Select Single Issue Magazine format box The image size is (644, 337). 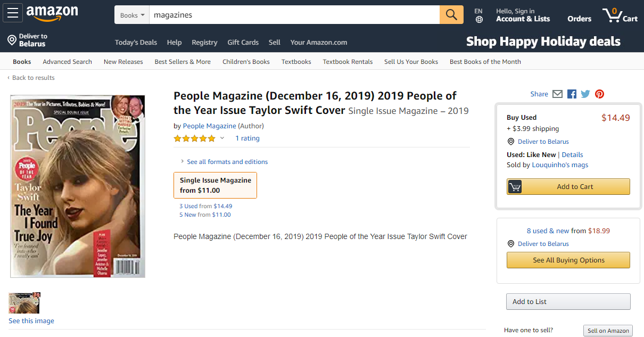click(x=215, y=185)
